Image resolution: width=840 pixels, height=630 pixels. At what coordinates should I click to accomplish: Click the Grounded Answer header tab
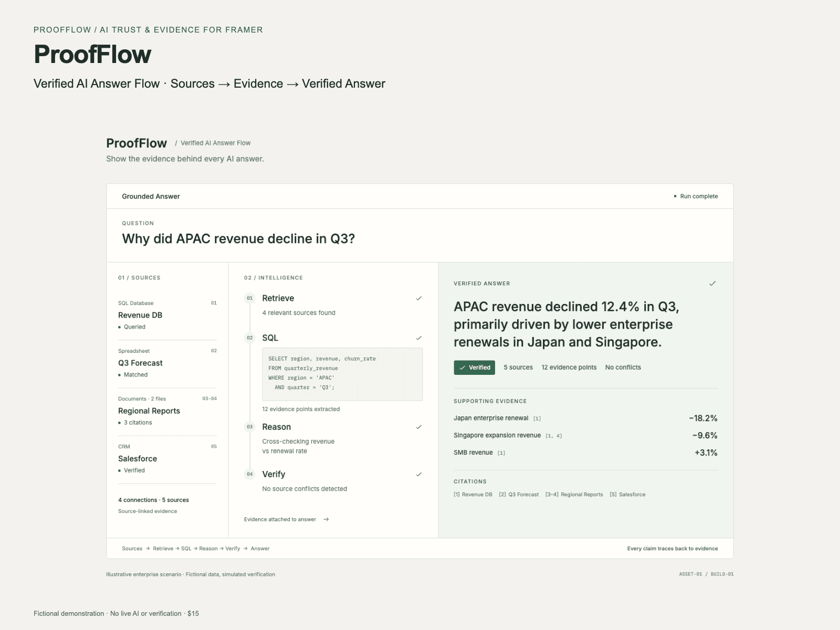tap(151, 196)
